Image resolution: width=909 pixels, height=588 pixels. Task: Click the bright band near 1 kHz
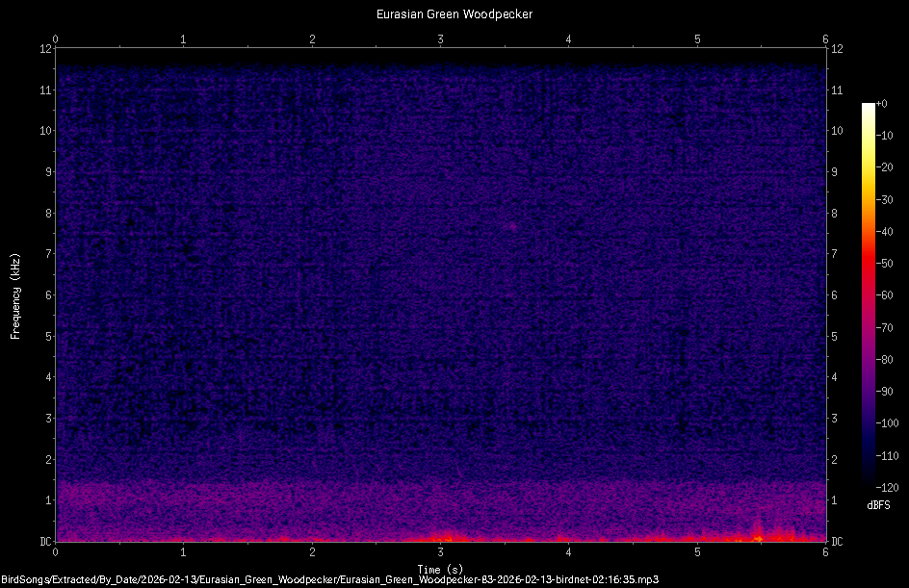coord(441,498)
